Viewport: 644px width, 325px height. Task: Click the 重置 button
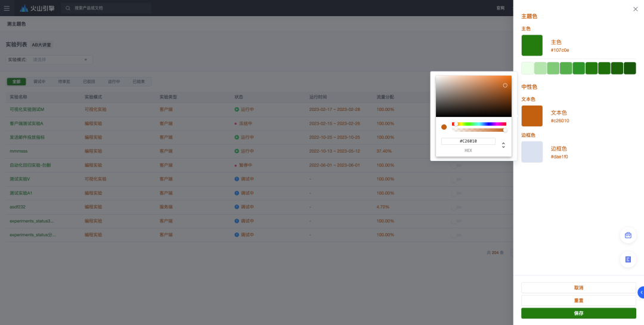tap(578, 301)
